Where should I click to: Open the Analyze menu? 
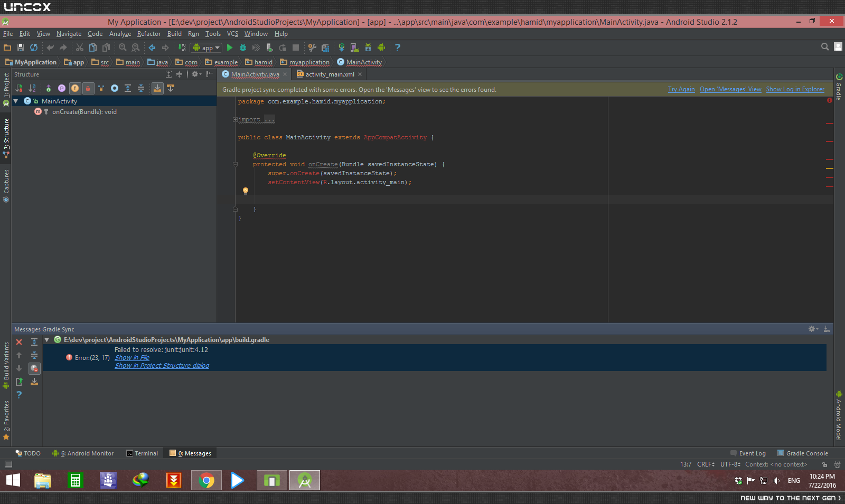click(x=120, y=34)
